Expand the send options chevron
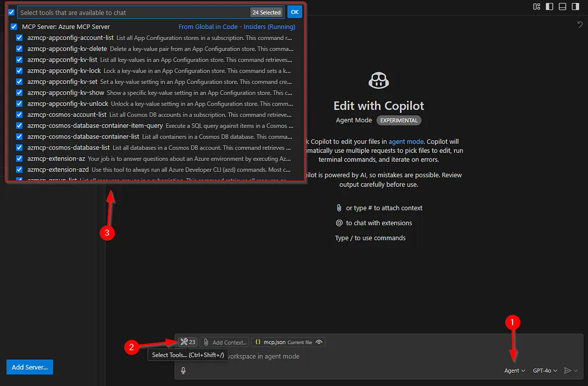Screen dimensions: 588x386 point(576,371)
